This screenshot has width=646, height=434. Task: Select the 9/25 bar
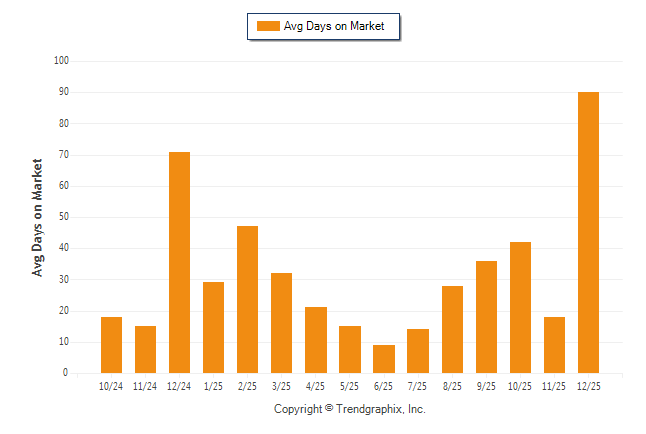click(x=486, y=317)
